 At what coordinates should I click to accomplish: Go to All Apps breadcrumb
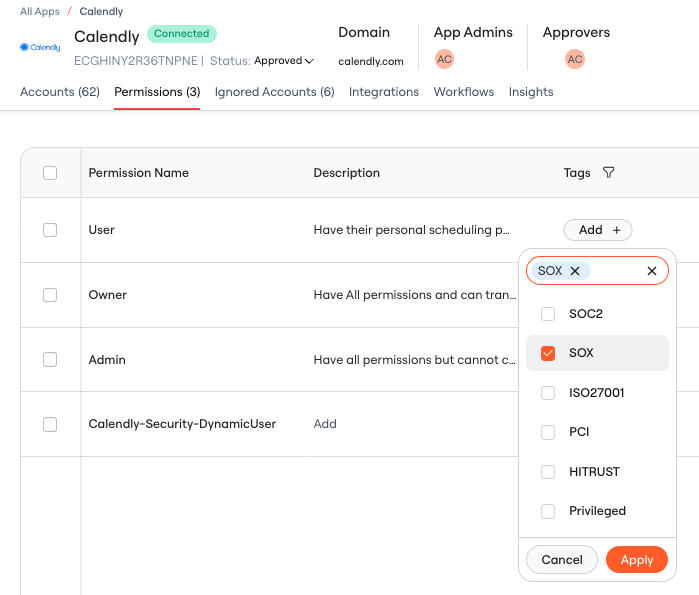point(40,12)
